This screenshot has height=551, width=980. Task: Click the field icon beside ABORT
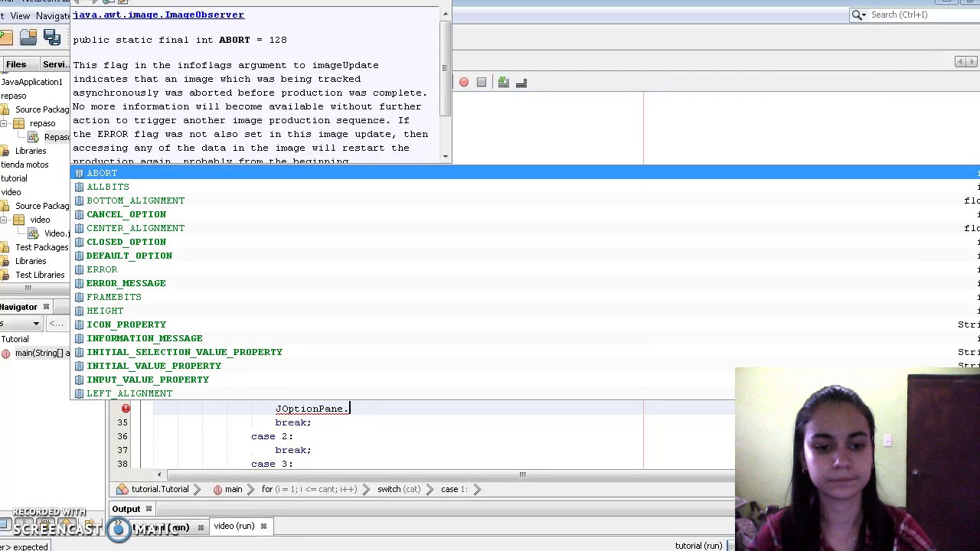(79, 173)
